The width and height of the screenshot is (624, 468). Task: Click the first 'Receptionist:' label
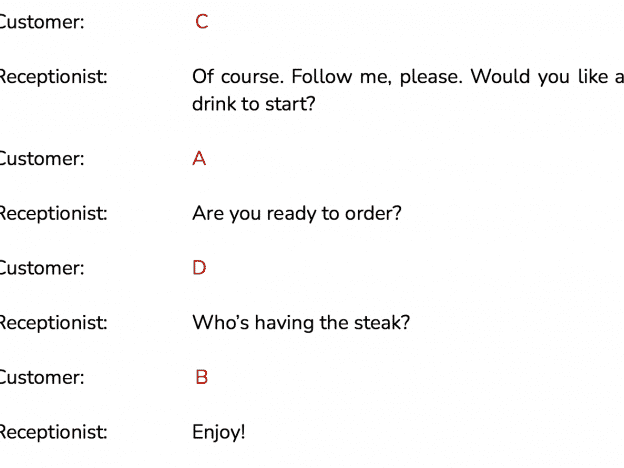(53, 77)
